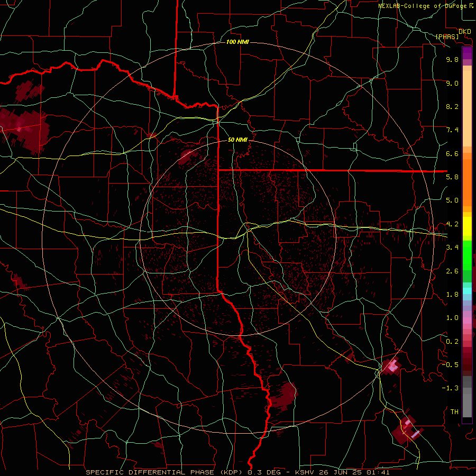Click the 5.8 scale value

pos(452,177)
